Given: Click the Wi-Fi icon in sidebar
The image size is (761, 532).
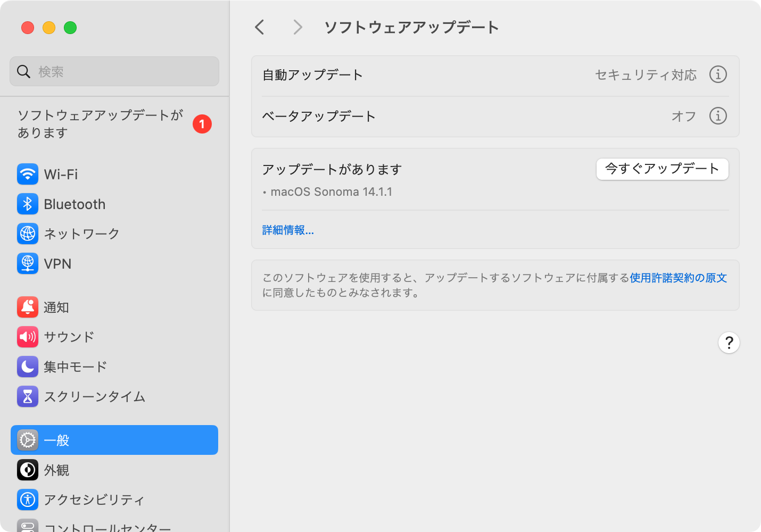Looking at the screenshot, I should 28,174.
